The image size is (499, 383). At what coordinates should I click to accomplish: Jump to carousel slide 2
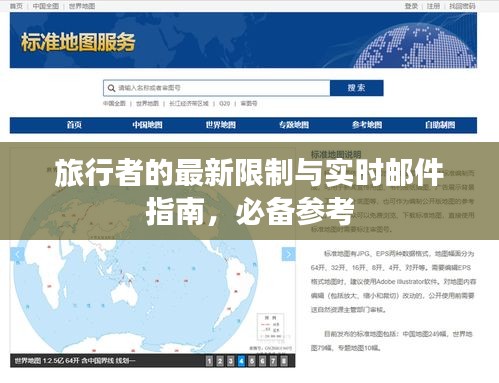[220, 361]
